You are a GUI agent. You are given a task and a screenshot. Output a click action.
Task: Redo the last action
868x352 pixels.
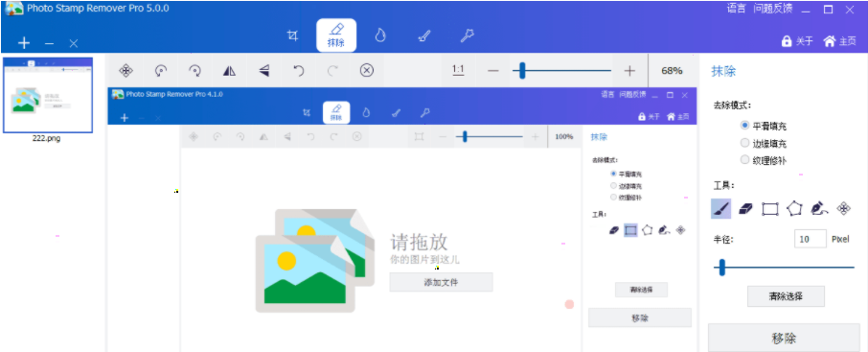332,70
